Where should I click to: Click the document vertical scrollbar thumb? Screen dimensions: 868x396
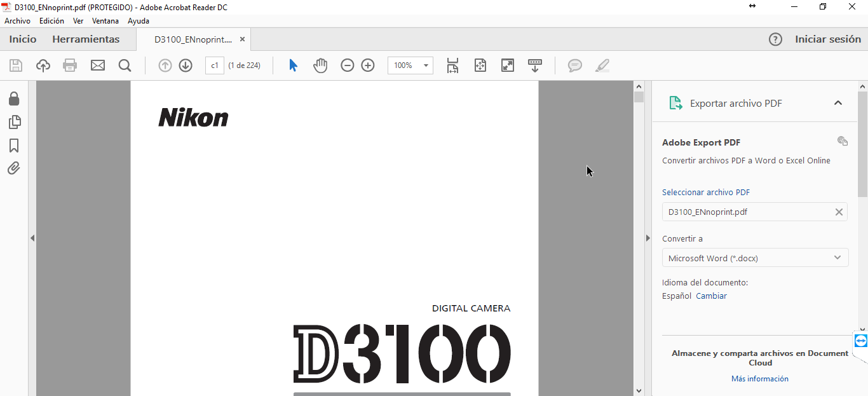[x=639, y=97]
